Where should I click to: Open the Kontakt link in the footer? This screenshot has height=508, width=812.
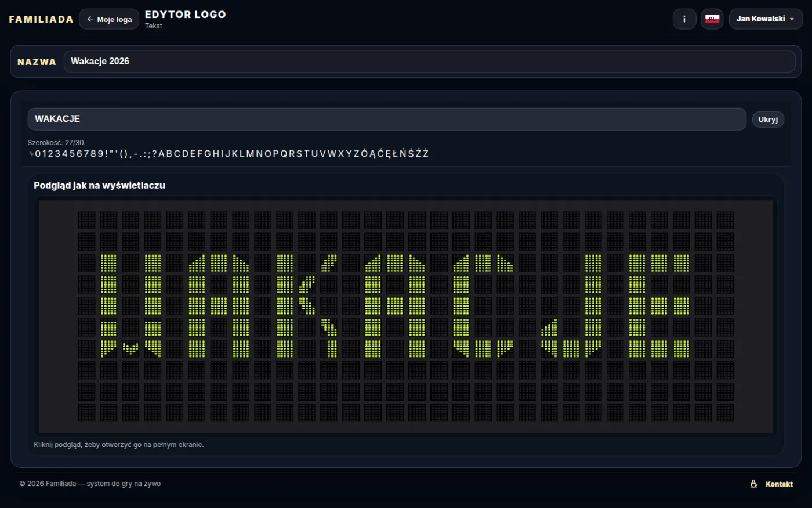tap(779, 484)
